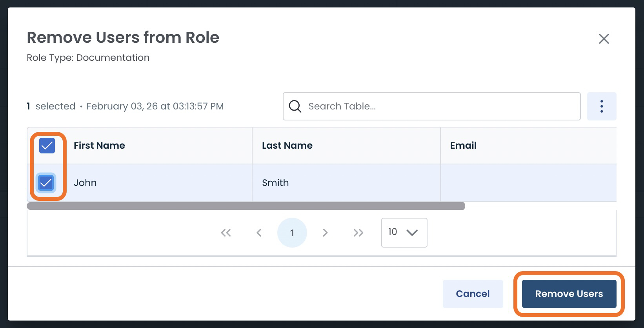
Task: Sort by the First Name column header
Action: [x=99, y=146]
